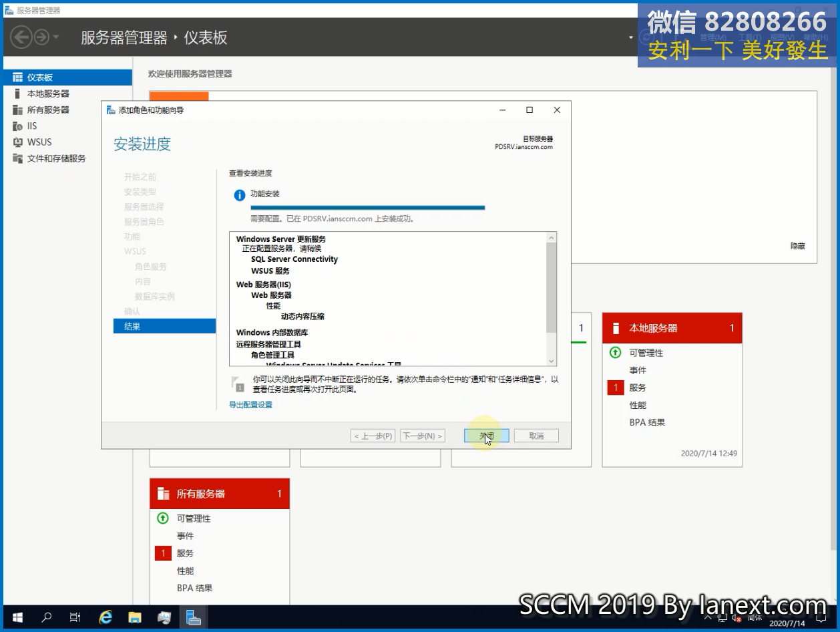Click the back navigation arrow in Server Manager
The height and width of the screenshot is (632, 840).
21,37
